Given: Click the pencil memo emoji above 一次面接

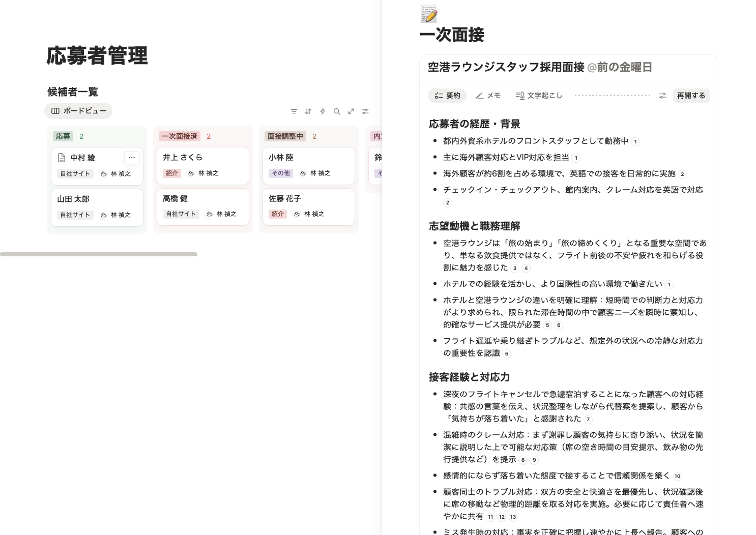Looking at the screenshot, I should pyautogui.click(x=428, y=13).
